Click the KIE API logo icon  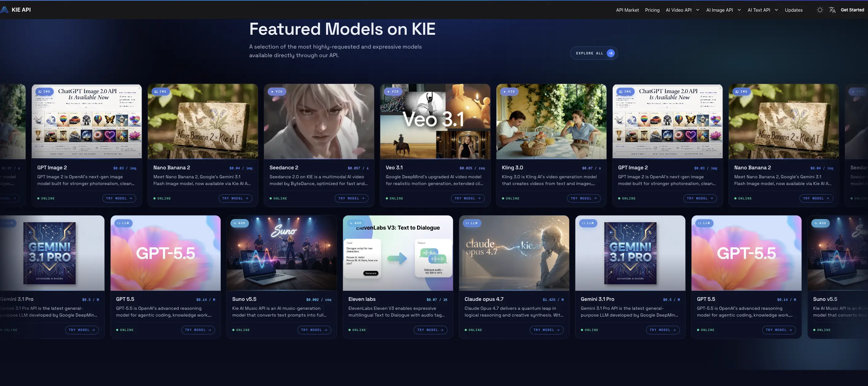pyautogui.click(x=4, y=10)
